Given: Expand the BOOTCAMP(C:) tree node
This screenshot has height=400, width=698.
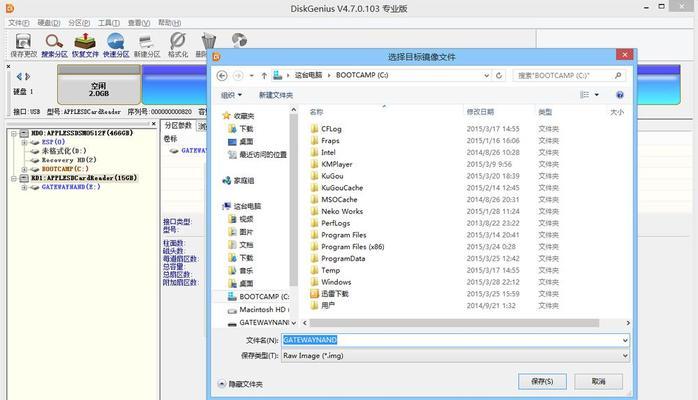Looking at the screenshot, I should coord(24,170).
